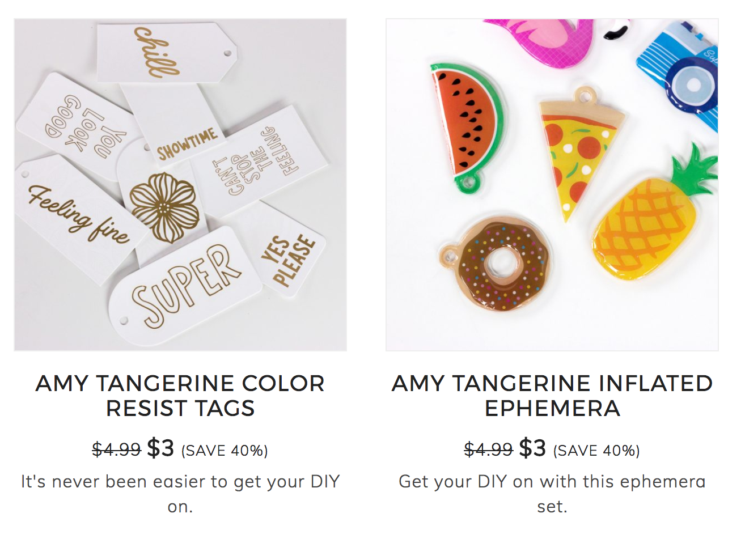Click the Resist Tags description about DIY
Viewport: 745px width, 560px height.
pyautogui.click(x=180, y=494)
